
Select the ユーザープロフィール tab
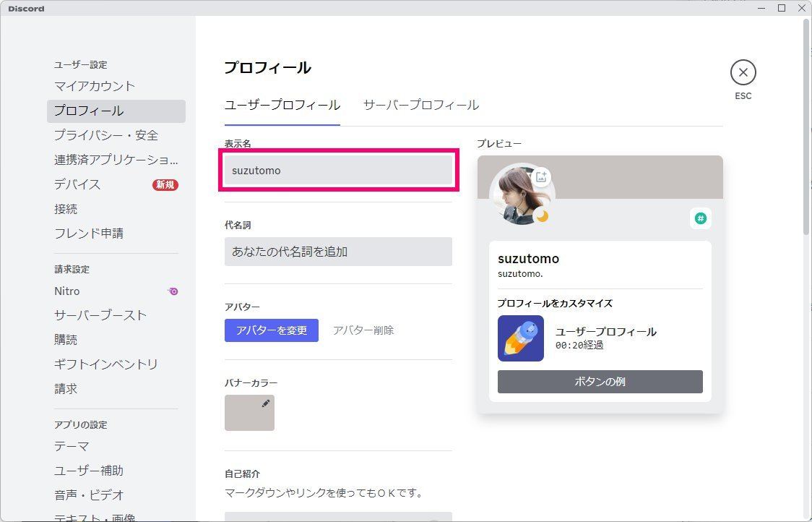[x=282, y=105]
